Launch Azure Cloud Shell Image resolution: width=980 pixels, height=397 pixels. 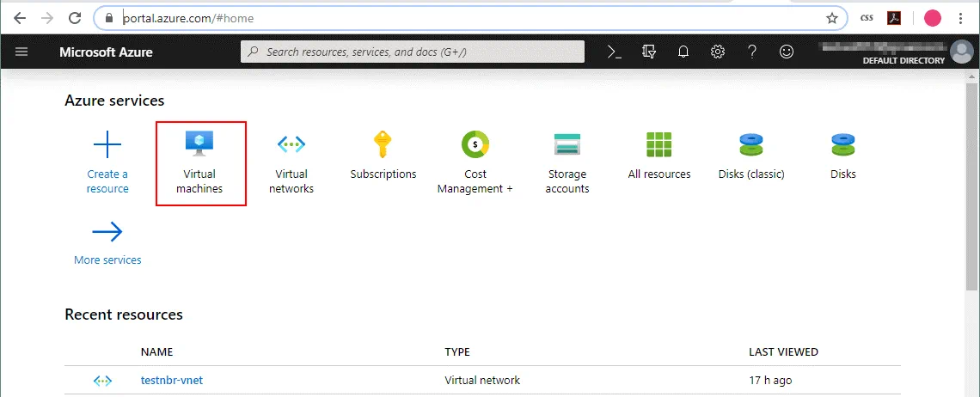click(614, 52)
